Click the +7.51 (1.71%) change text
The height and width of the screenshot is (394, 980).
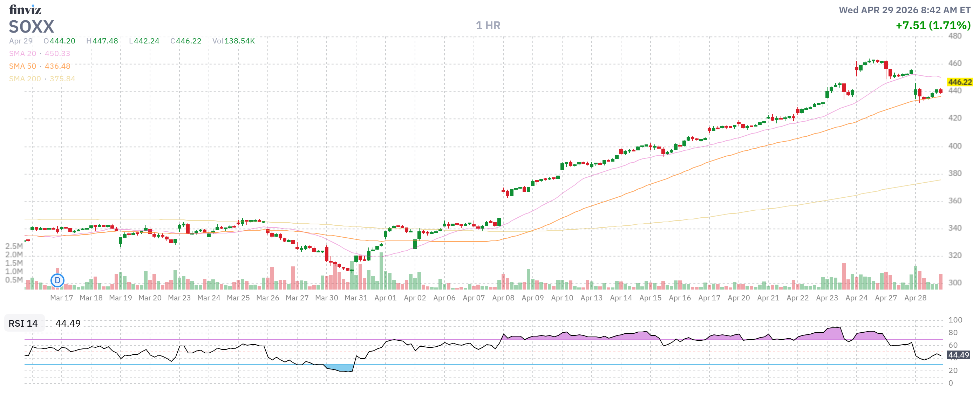coord(933,26)
